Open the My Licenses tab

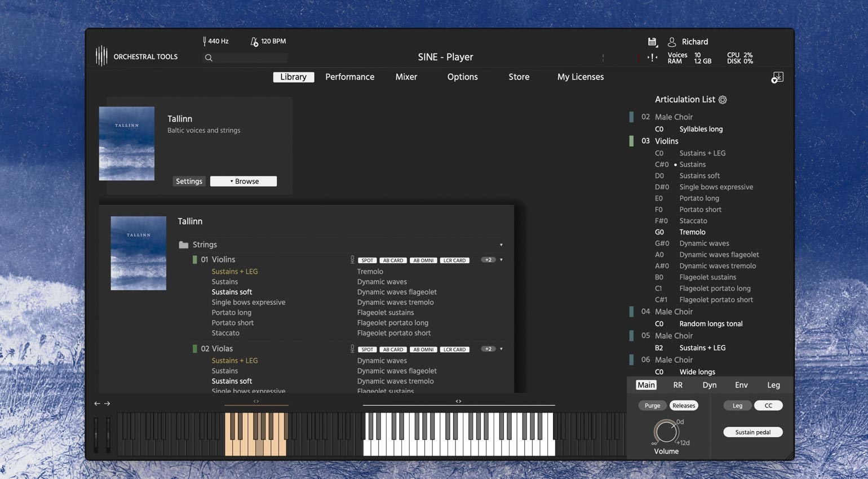pyautogui.click(x=581, y=77)
